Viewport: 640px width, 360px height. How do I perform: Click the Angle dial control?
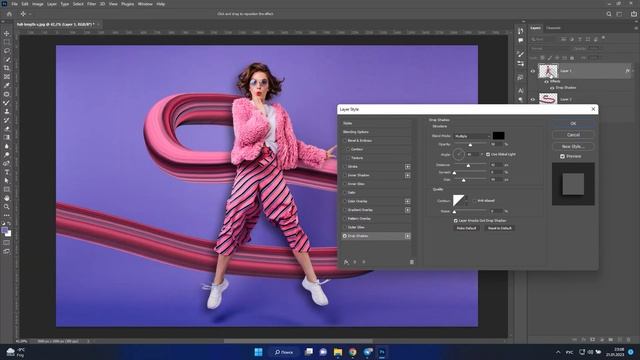458,154
